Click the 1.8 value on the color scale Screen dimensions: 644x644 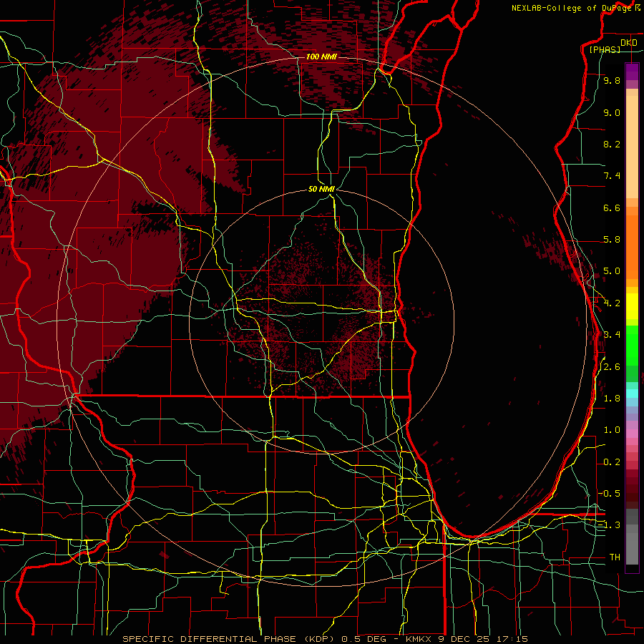coord(612,399)
